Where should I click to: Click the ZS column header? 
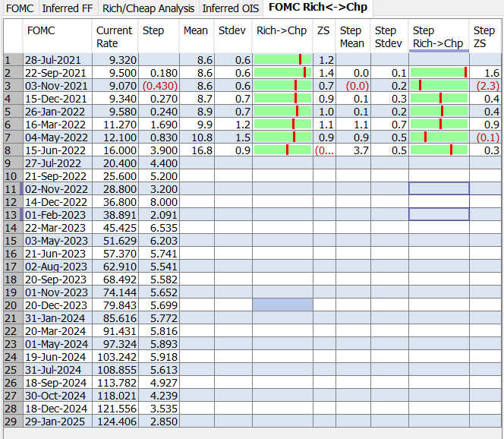click(324, 36)
